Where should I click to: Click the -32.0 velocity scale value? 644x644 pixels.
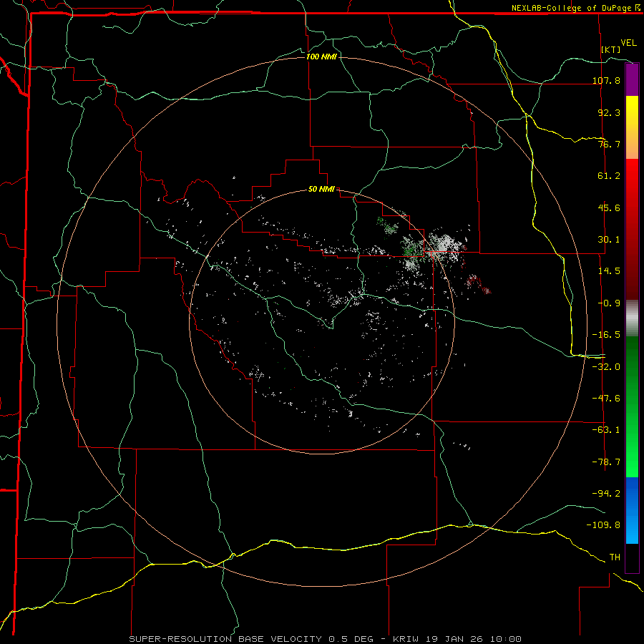coord(606,367)
